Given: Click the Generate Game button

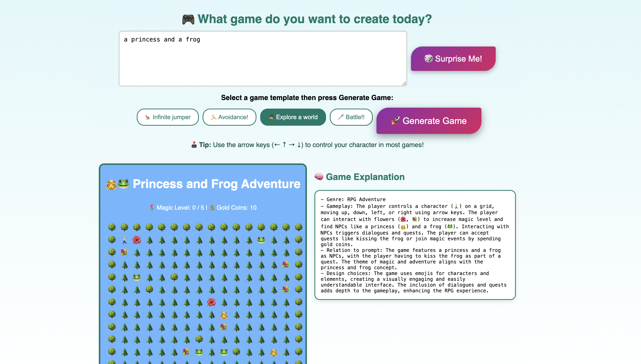Looking at the screenshot, I should 429,121.
